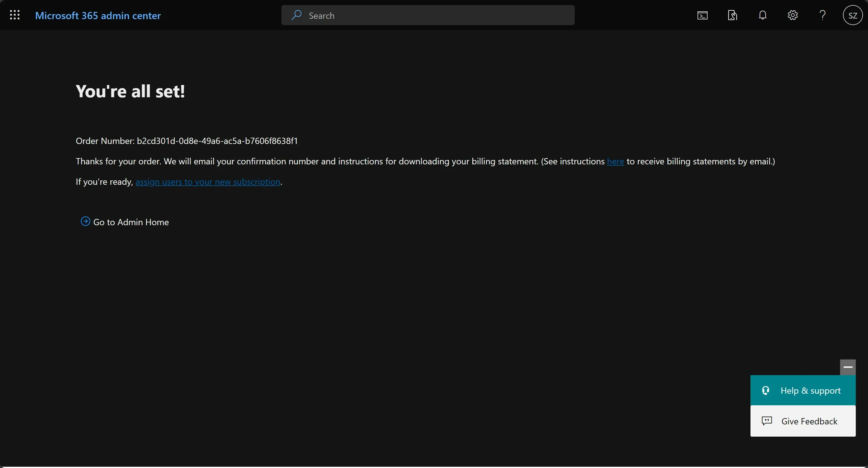Click 'Go to Admin Home' text

131,222
